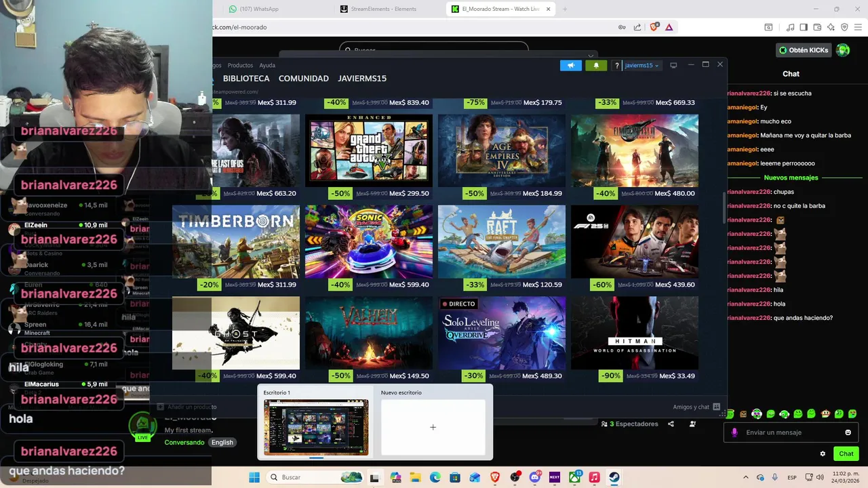Open Discord from taskbar
The height and width of the screenshot is (488, 868).
point(535,477)
